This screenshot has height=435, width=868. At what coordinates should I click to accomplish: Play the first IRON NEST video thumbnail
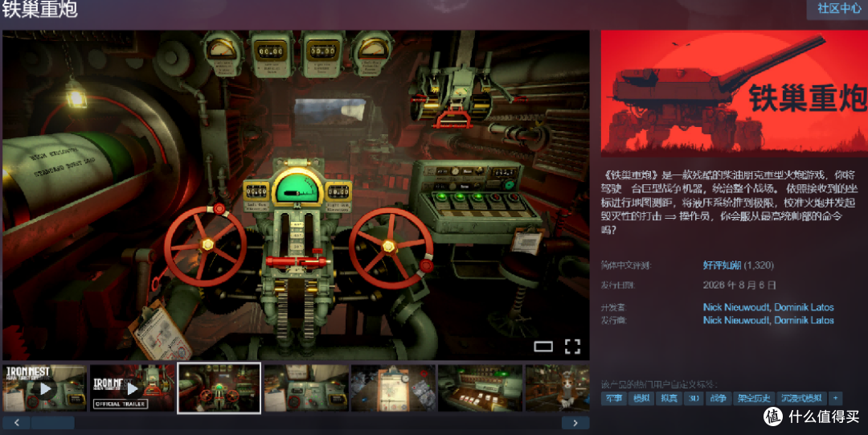45,388
